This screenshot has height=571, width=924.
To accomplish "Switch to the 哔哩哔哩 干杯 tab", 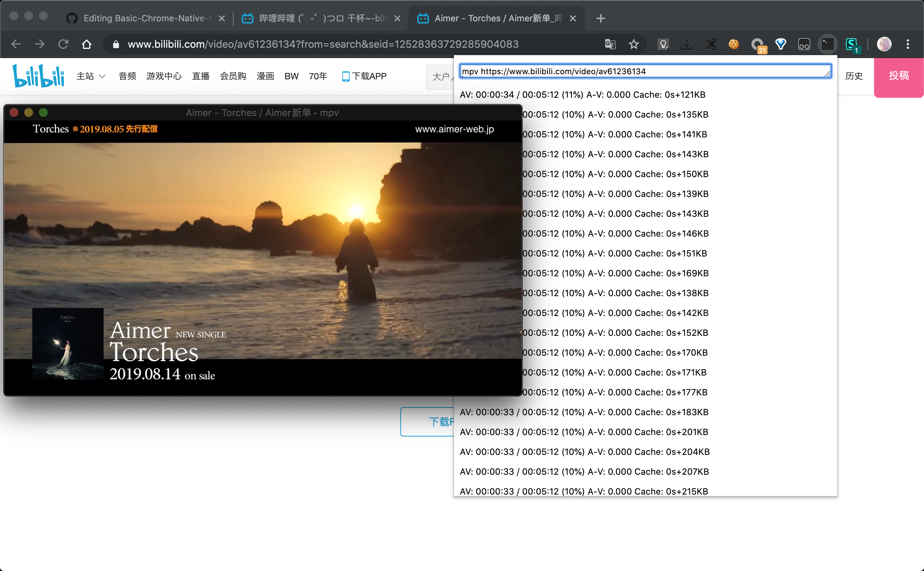I will click(322, 18).
